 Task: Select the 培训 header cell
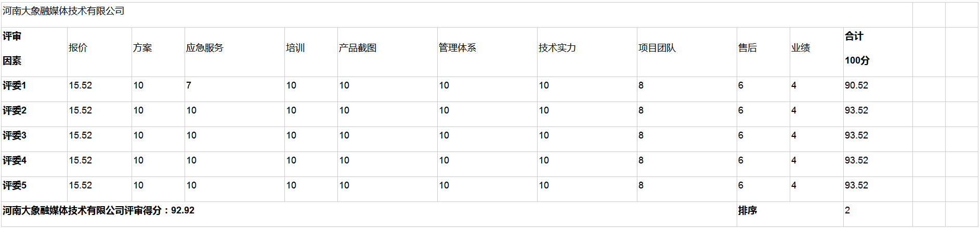point(295,48)
